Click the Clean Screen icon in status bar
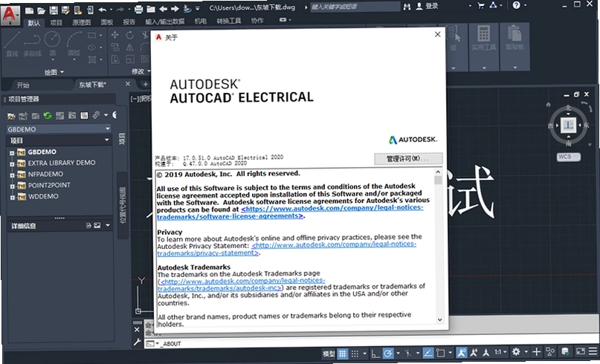Image resolution: width=600 pixels, height=364 pixels. 581,351
